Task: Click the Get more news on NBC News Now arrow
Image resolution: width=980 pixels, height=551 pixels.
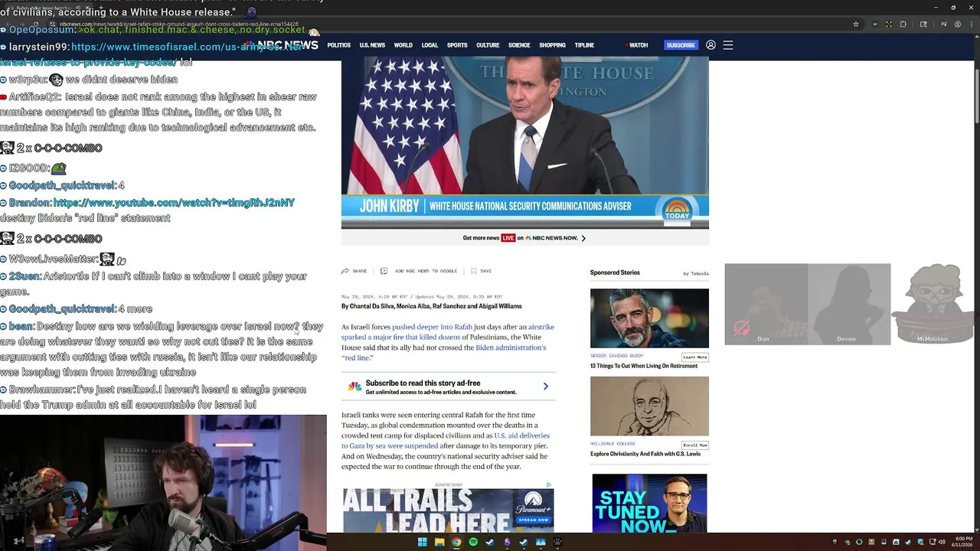Action: pos(583,238)
